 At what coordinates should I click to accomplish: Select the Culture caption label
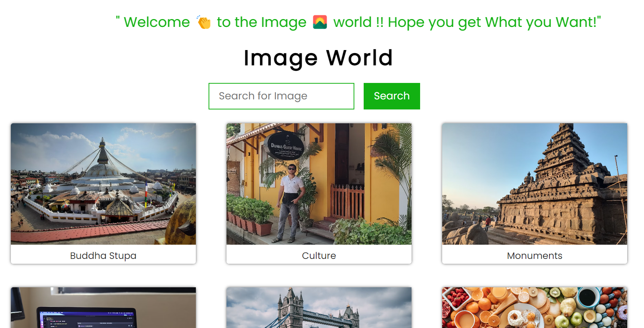coord(319,256)
